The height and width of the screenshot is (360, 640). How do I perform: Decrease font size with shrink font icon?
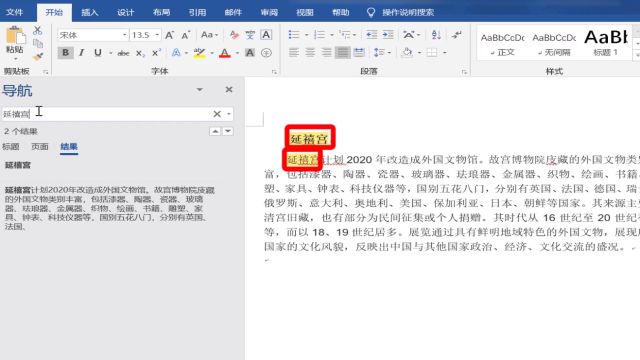[186, 35]
